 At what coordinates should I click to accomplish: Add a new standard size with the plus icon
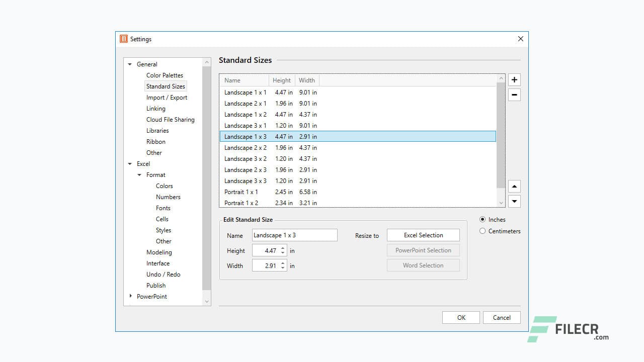tap(514, 79)
